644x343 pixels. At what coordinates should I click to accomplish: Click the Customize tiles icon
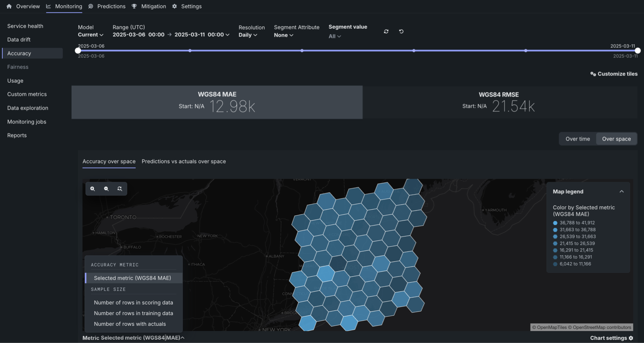click(x=593, y=74)
